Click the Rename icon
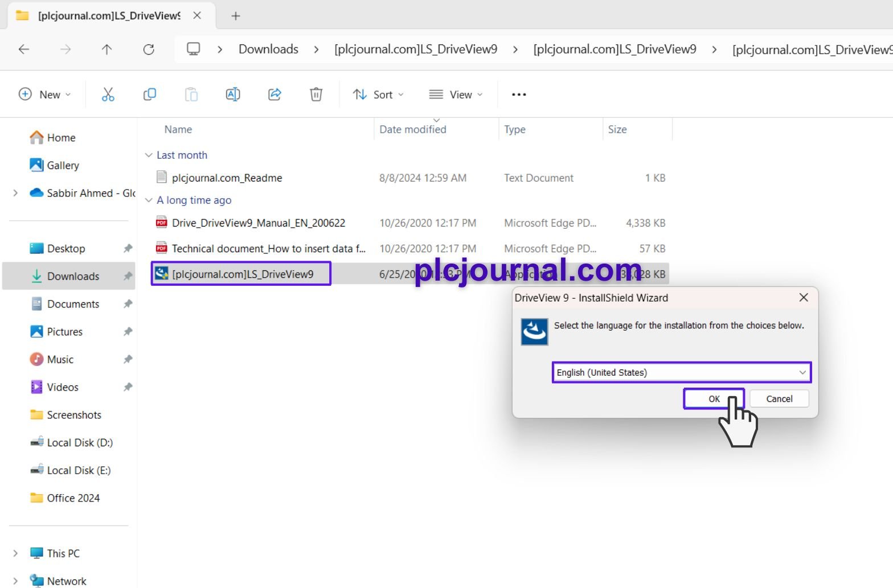Viewport: 893px width, 588px height. point(233,94)
